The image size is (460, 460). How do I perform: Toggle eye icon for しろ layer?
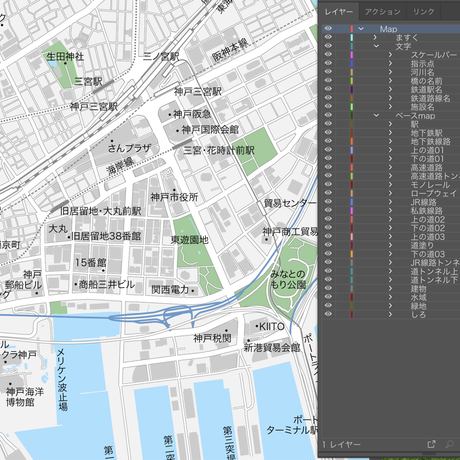328,314
